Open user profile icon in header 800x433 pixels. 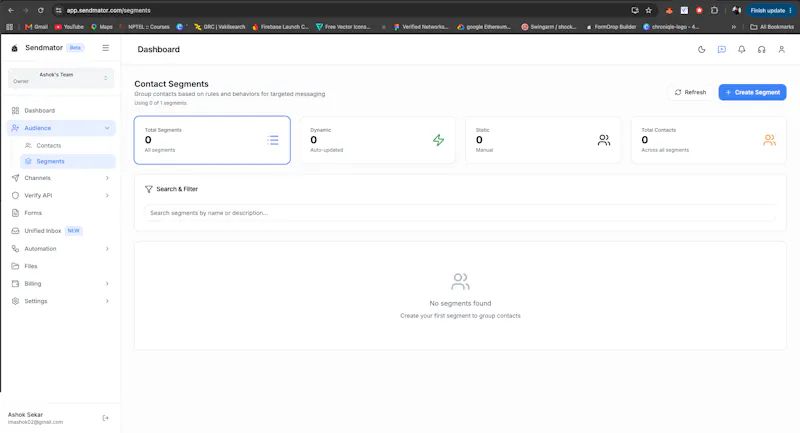781,49
